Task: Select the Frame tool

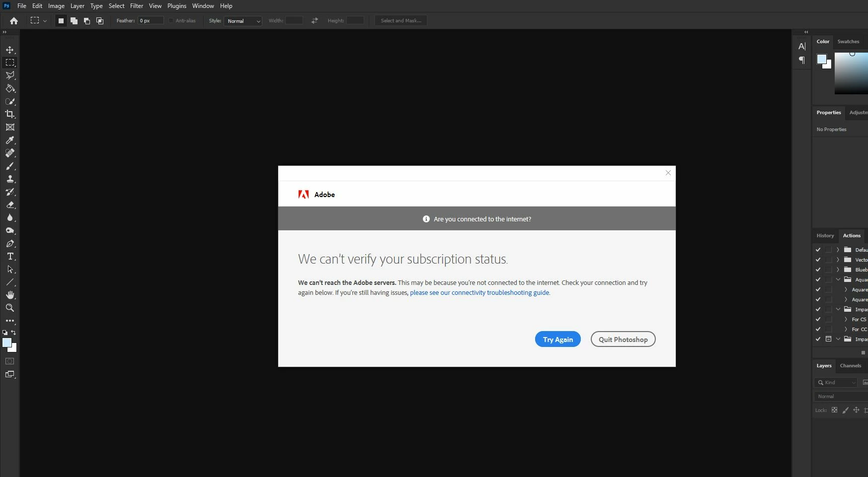Action: 10,127
